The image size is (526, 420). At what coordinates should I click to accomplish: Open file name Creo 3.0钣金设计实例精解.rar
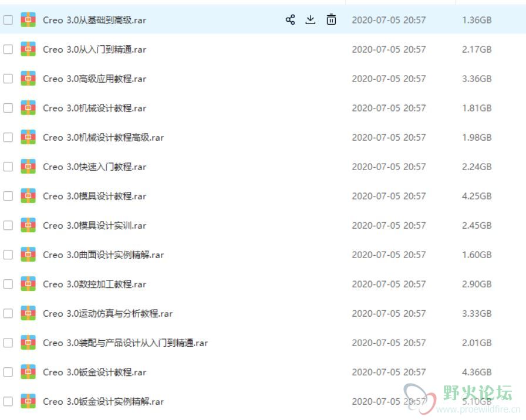coord(103,402)
